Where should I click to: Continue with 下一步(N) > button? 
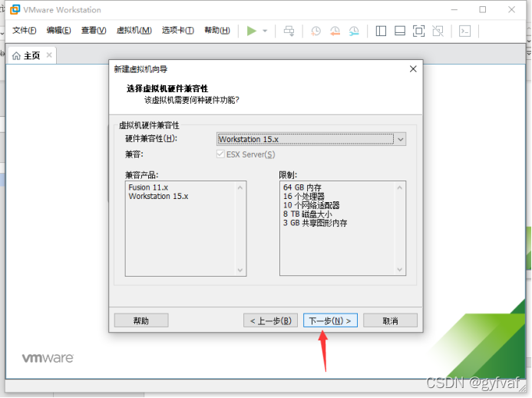(x=330, y=320)
